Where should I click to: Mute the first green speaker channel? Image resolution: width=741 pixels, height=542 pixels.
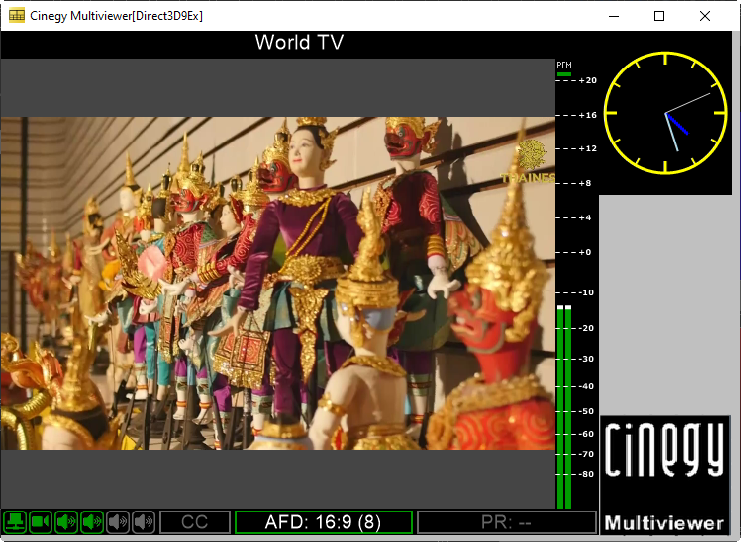pyautogui.click(x=67, y=521)
